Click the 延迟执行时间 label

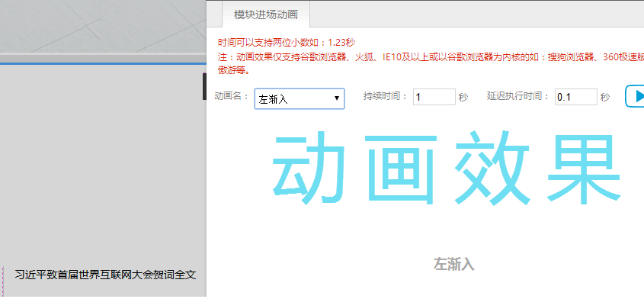click(x=518, y=97)
